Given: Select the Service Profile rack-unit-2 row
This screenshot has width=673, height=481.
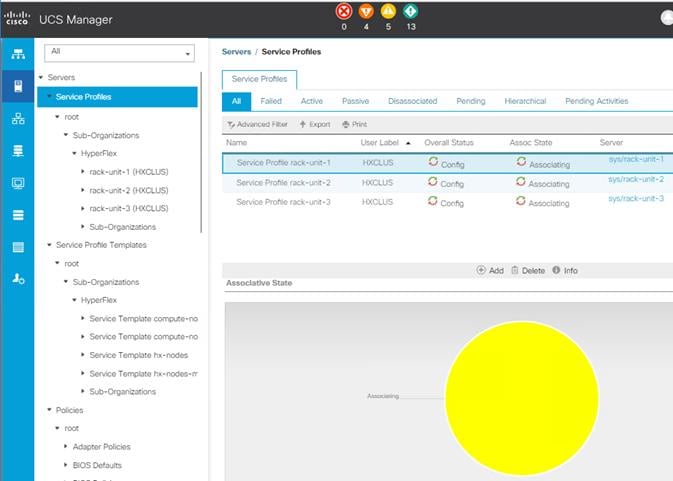Looking at the screenshot, I should (x=447, y=183).
